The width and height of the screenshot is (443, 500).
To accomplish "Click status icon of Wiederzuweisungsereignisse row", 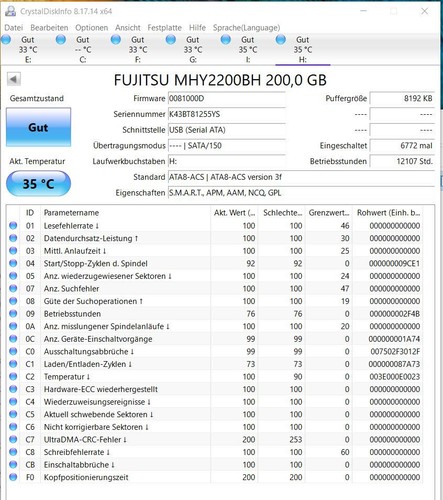I will tap(13, 402).
